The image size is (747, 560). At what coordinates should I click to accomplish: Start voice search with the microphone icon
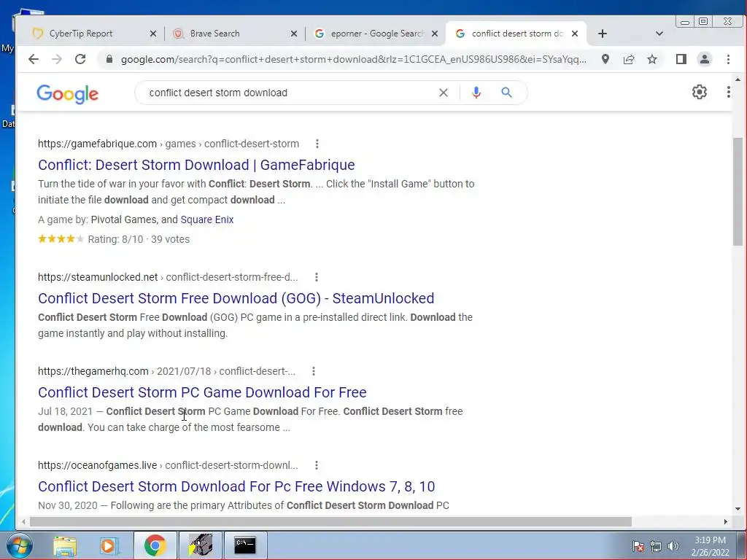(x=476, y=93)
